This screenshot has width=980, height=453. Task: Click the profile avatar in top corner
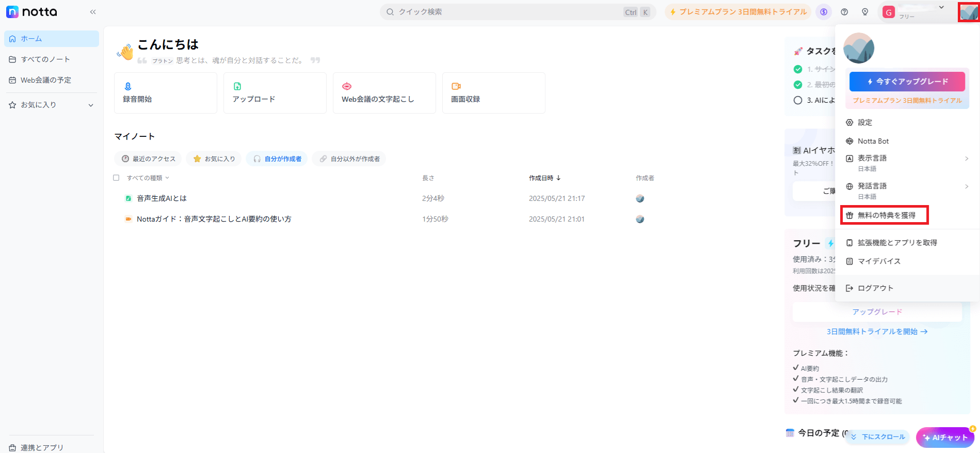tap(969, 12)
